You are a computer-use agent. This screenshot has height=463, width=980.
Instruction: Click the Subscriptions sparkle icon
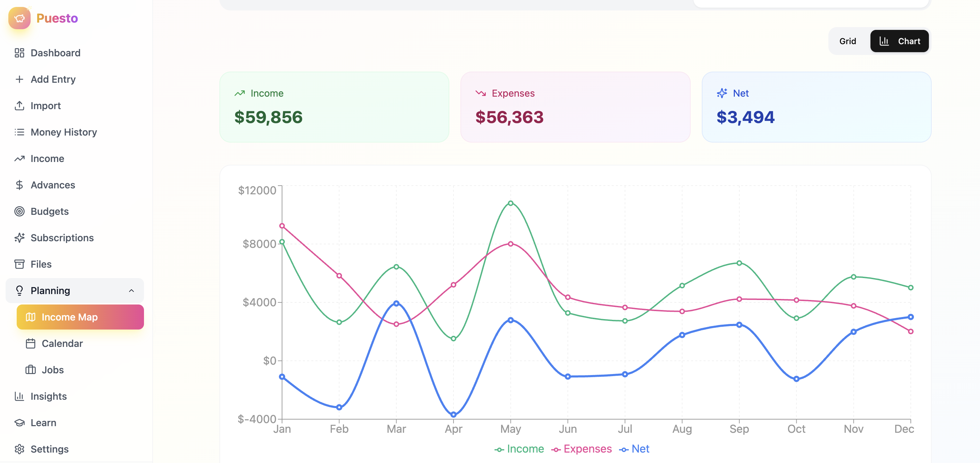tap(19, 238)
